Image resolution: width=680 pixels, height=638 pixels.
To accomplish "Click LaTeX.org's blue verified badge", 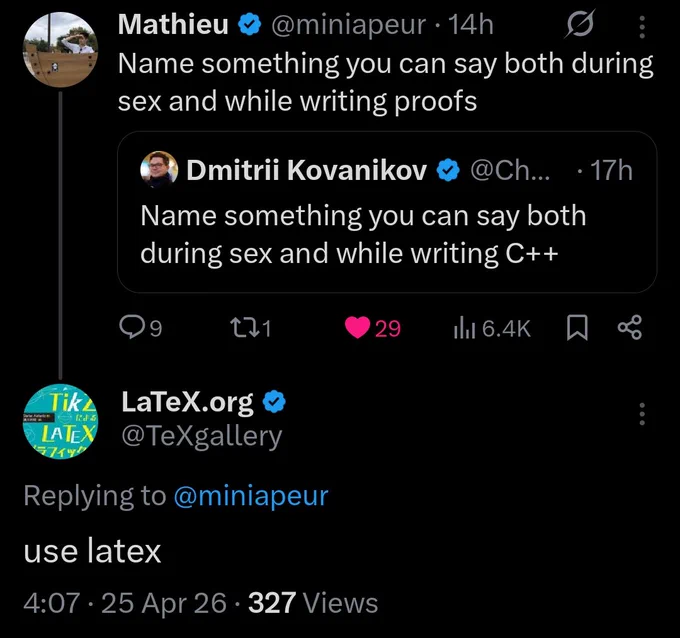I will click(275, 402).
